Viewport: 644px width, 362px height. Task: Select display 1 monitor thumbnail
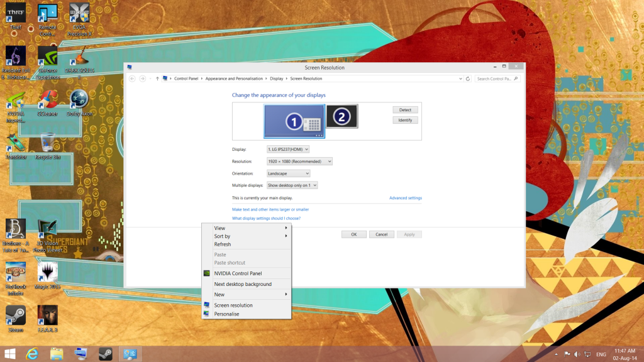coord(294,121)
